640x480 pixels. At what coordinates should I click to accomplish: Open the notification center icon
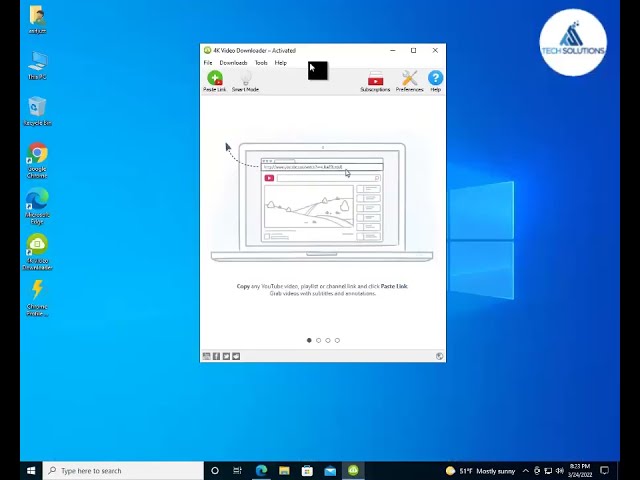tap(605, 471)
